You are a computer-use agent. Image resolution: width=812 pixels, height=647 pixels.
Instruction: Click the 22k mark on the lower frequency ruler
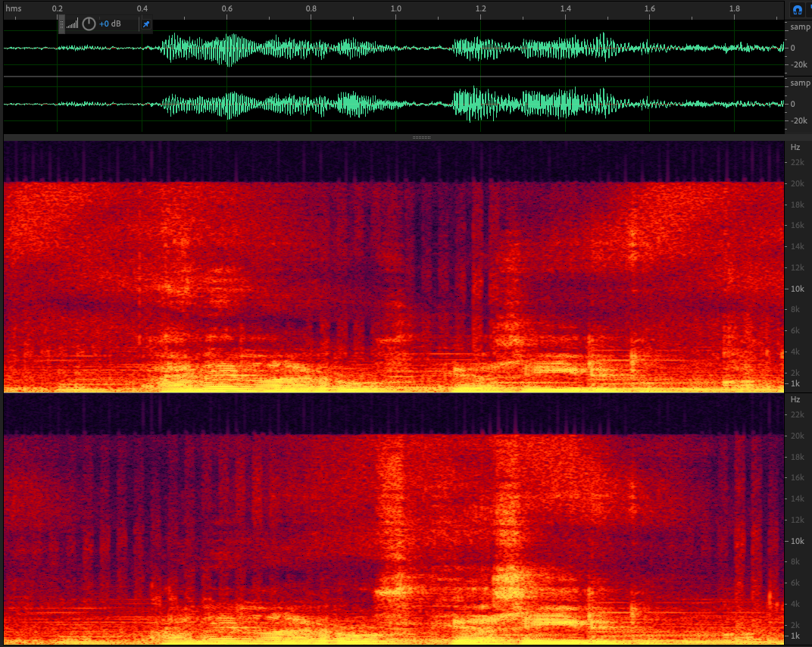[797, 414]
